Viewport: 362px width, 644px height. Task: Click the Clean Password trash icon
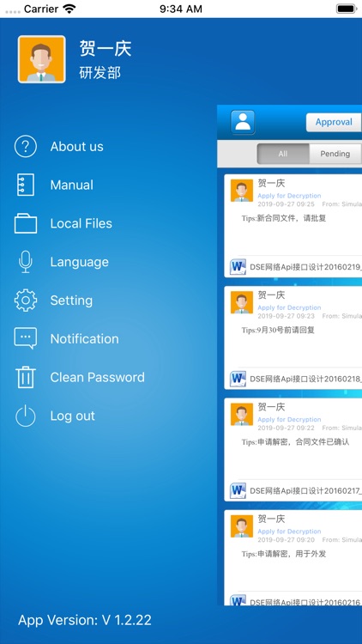26,377
